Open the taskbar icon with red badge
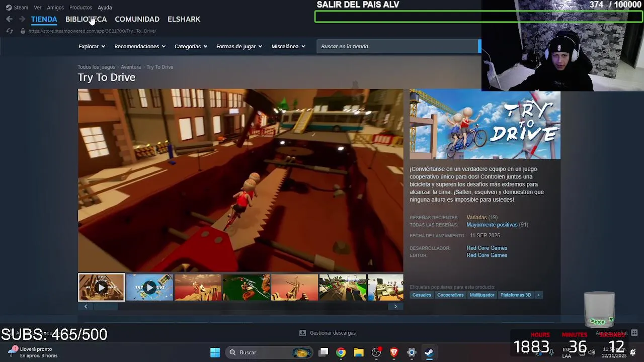 (376, 352)
